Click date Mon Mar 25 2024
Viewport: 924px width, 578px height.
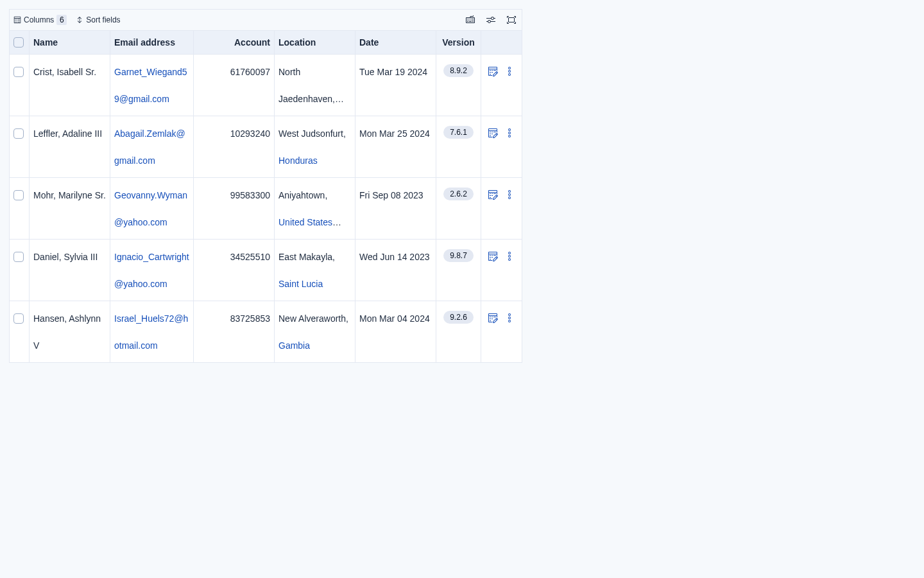pos(395,134)
